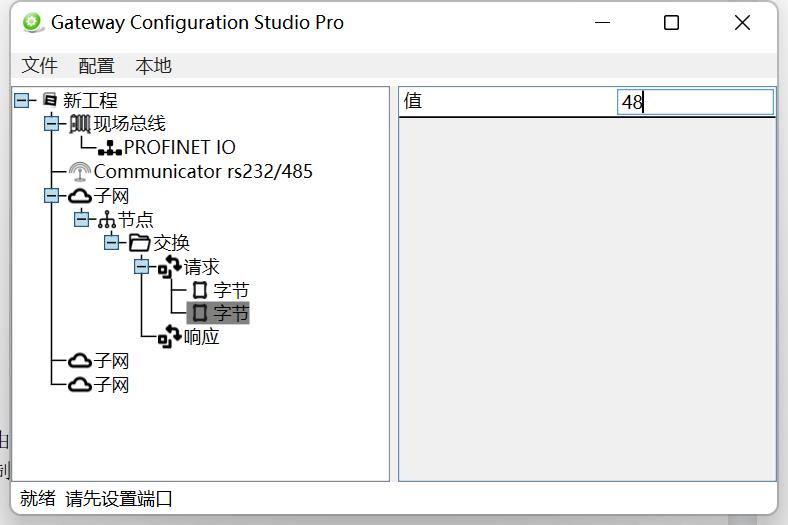Screen dimensions: 788x525
Task: Select the first 字节 label under 请求
Action: tap(231, 290)
